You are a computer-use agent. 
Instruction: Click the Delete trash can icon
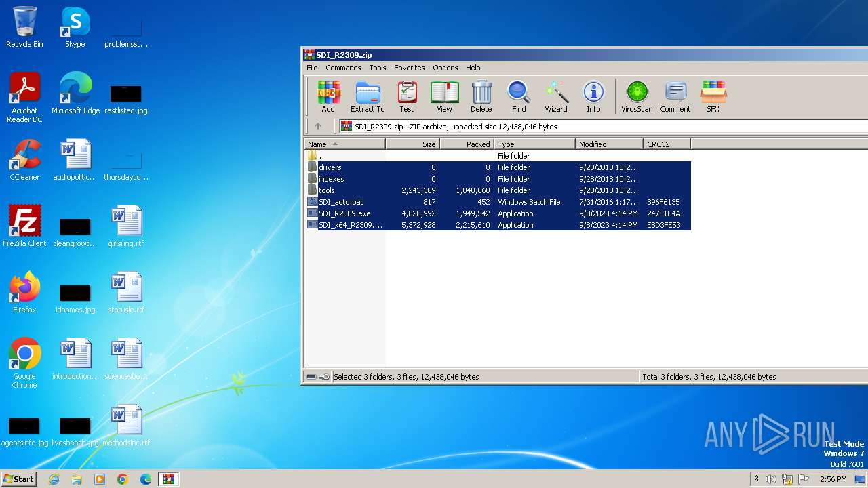[x=481, y=97]
